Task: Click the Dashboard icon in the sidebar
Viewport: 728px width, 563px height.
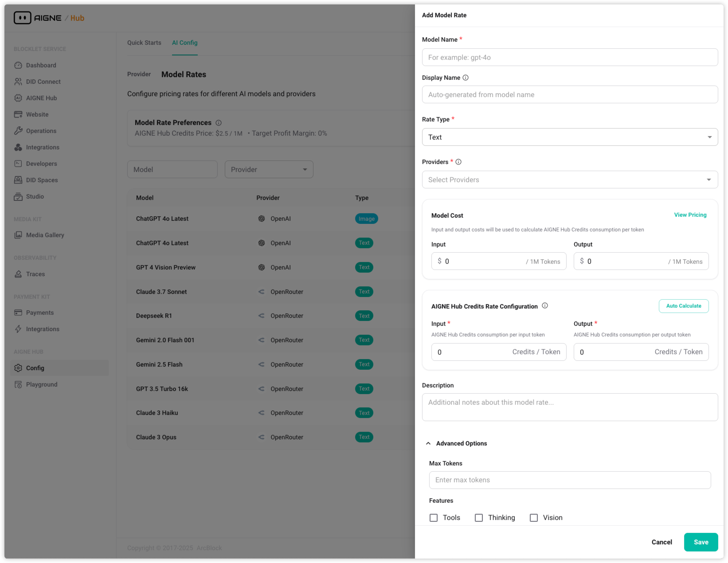Action: click(x=18, y=65)
